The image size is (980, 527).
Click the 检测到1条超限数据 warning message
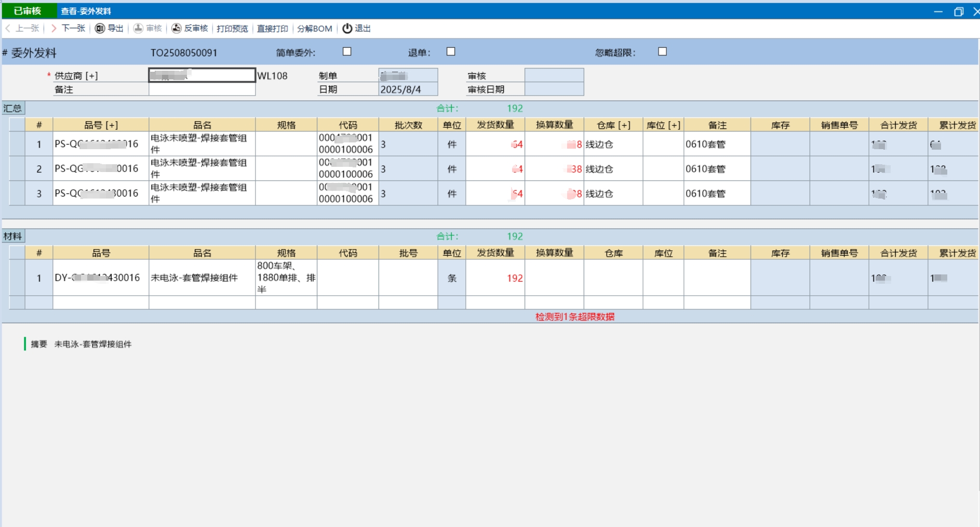point(575,317)
